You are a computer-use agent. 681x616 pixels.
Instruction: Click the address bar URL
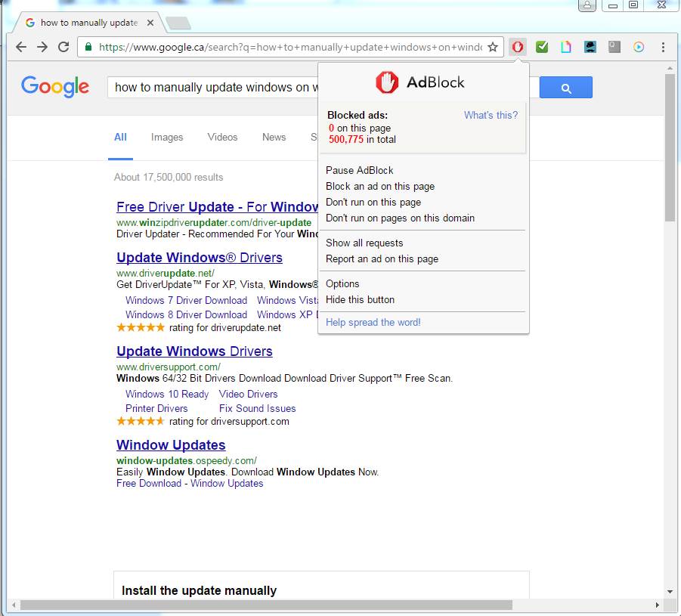point(290,47)
